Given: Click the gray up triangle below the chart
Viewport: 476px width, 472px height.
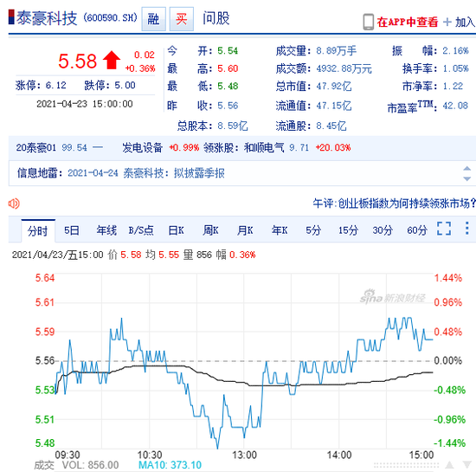Looking at the screenshot, I should coord(449,465).
